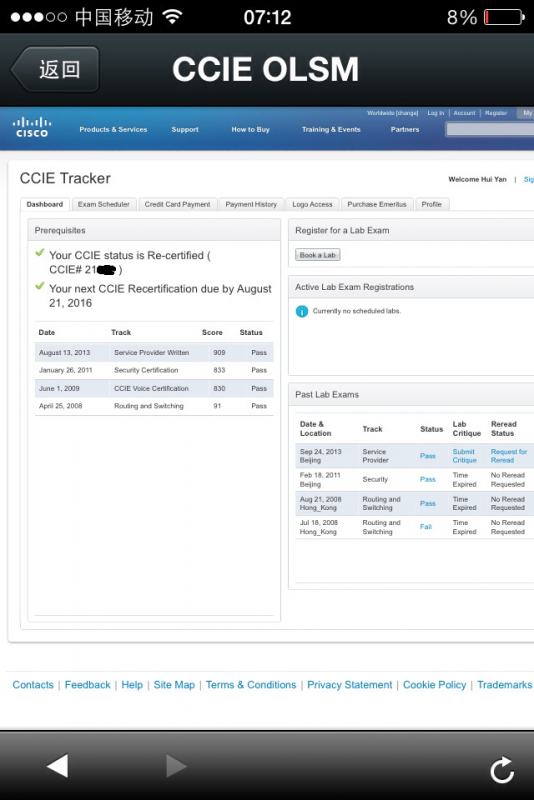
Task: Click the Site Map footer link
Action: tap(174, 685)
